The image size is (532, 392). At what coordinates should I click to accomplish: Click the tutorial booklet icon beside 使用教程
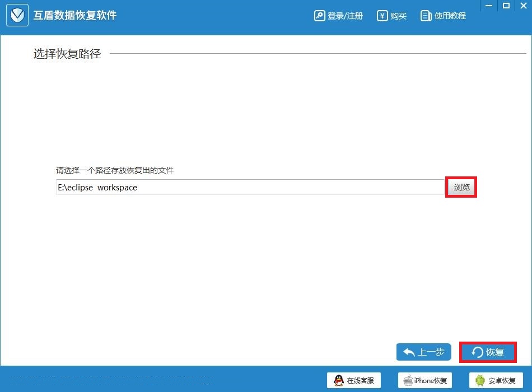[x=426, y=16]
